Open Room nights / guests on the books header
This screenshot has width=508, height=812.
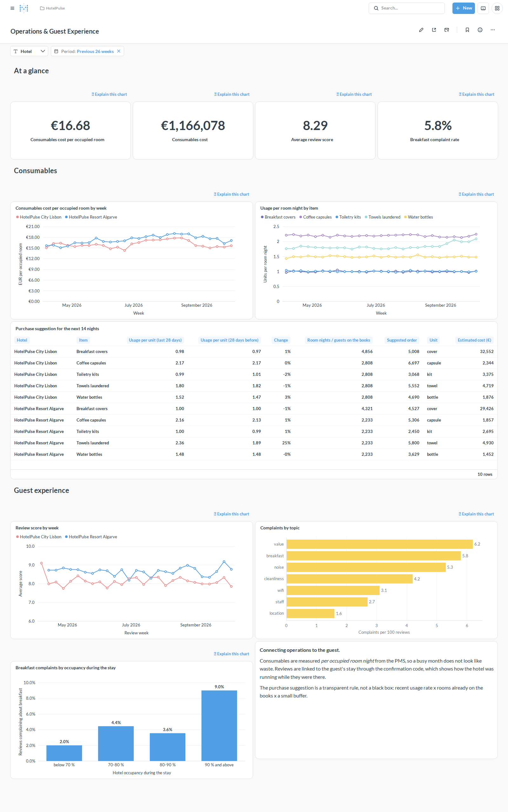[x=339, y=340]
